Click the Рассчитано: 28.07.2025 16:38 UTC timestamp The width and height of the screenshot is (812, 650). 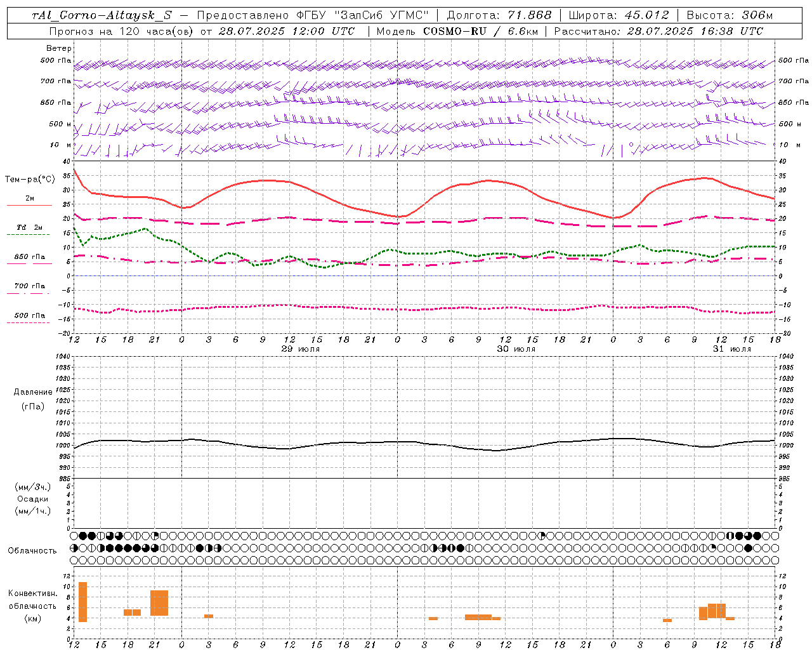pyautogui.click(x=658, y=31)
